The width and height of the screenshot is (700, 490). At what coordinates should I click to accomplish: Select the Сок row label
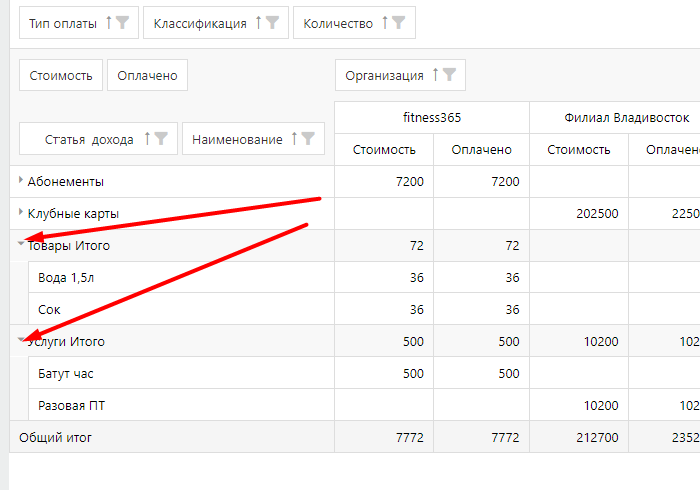coord(49,310)
